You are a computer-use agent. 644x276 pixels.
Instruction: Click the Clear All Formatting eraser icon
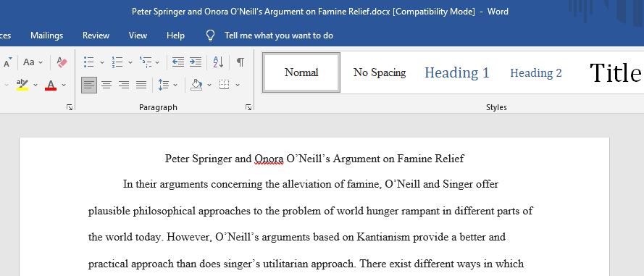(x=62, y=62)
